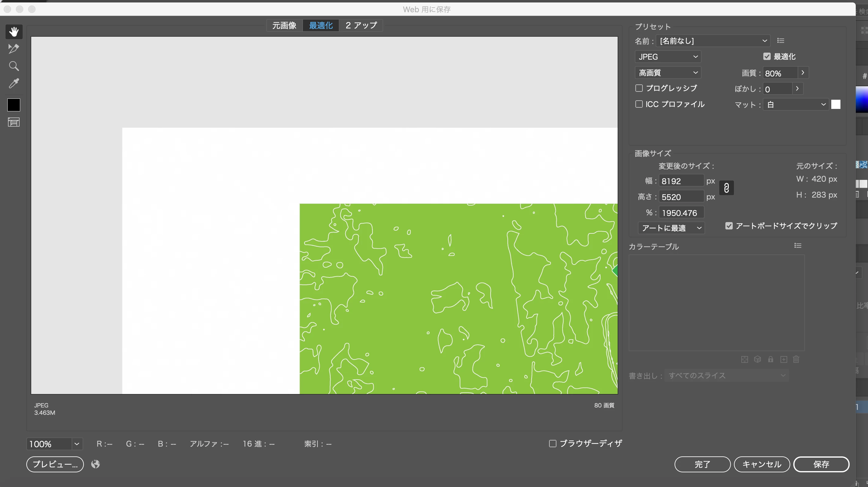Click the browser preview globe icon

pos(95,464)
